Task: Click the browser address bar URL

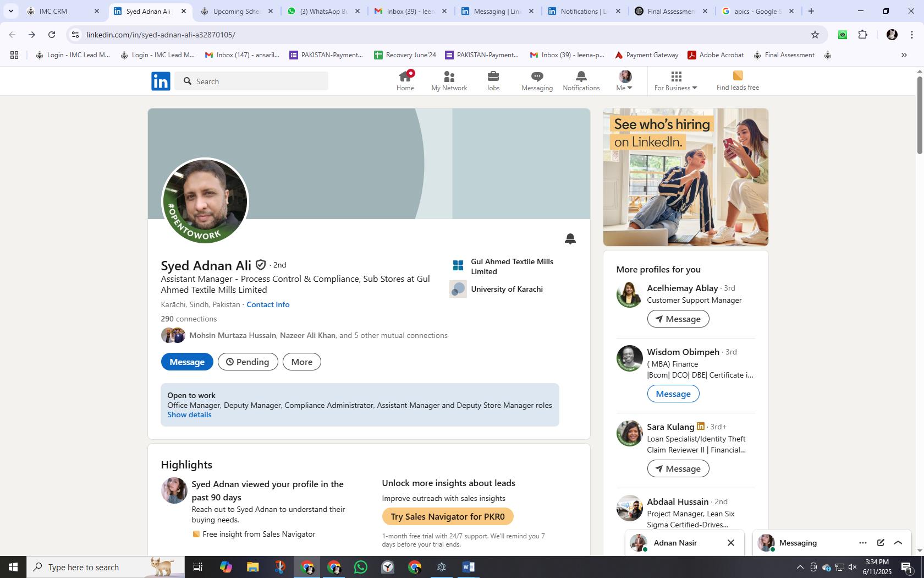Action: pos(161,35)
